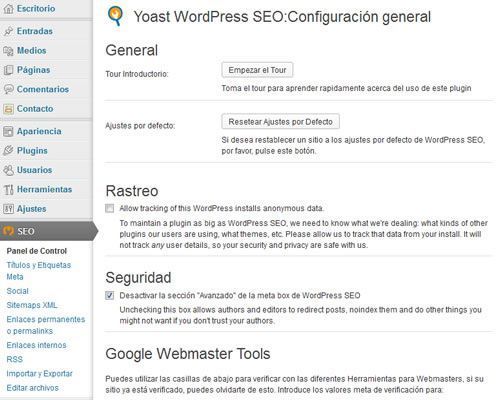Open Títulos y Etiquetas Meta link
Screen dimensions: 500x400
[x=39, y=271]
